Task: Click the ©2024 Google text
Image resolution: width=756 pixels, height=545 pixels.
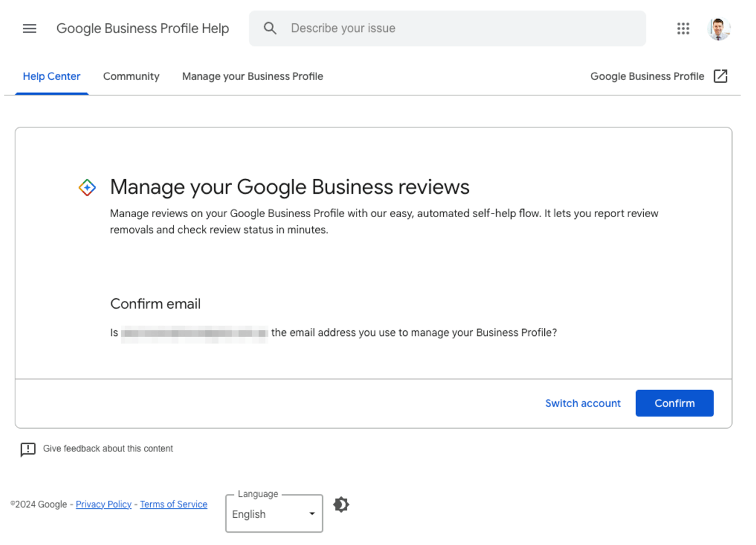Action: [39, 504]
